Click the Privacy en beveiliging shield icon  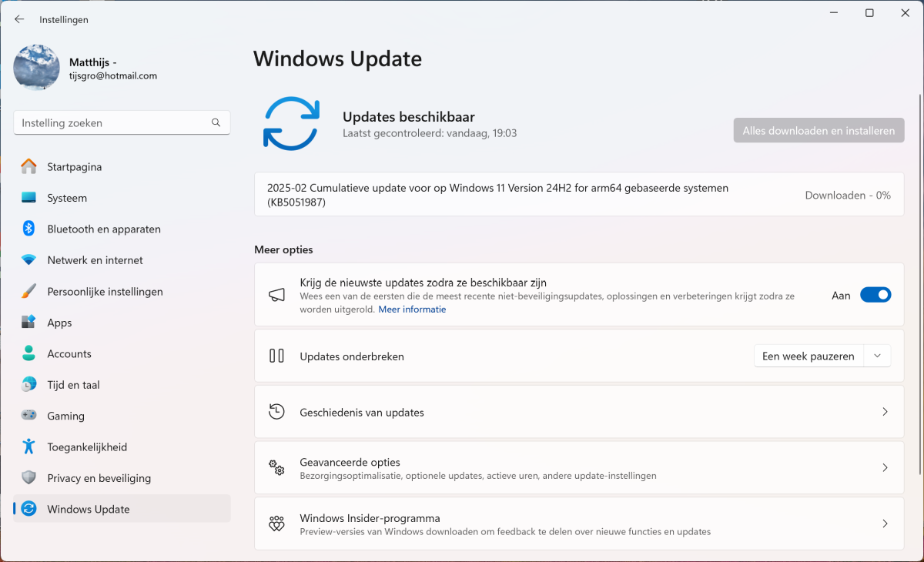28,478
